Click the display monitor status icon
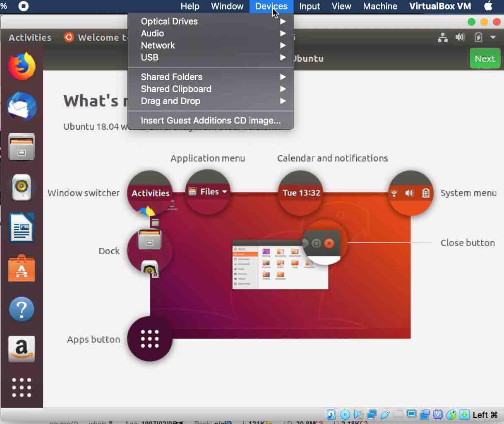The height and width of the screenshot is (424, 504). click(x=411, y=414)
